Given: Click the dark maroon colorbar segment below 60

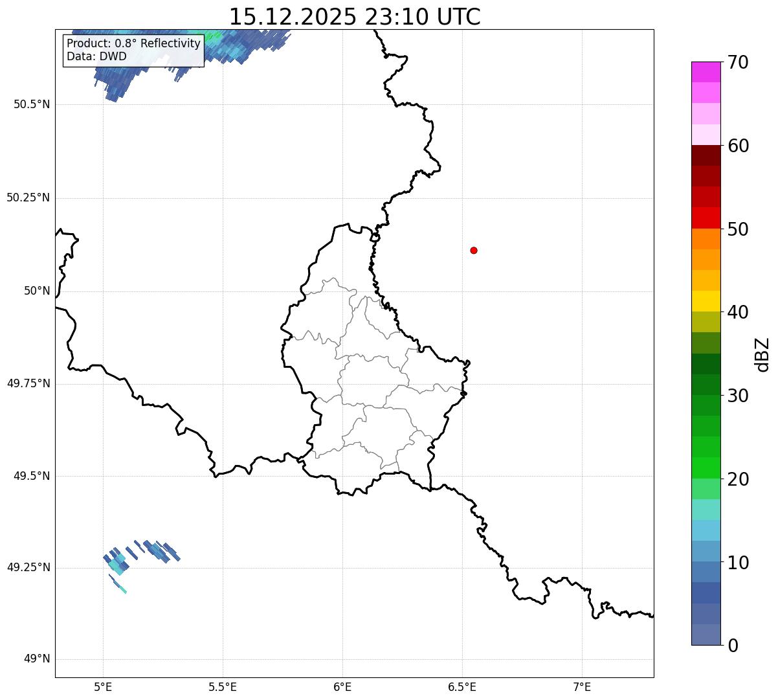Looking at the screenshot, I should coord(706,155).
